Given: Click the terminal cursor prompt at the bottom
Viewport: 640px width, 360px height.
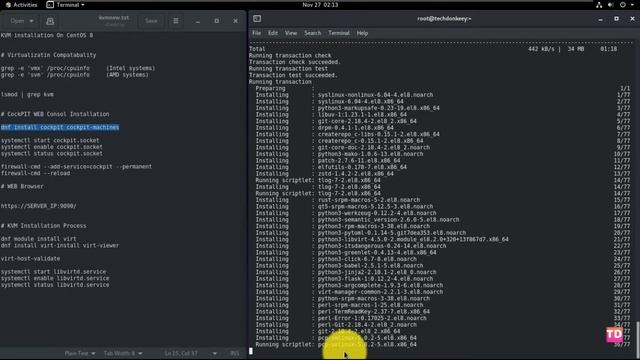Looking at the screenshot, I should [x=251, y=351].
